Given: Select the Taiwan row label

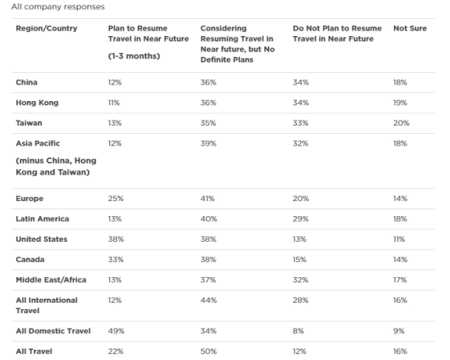Looking at the screenshot, I should click(x=29, y=123).
